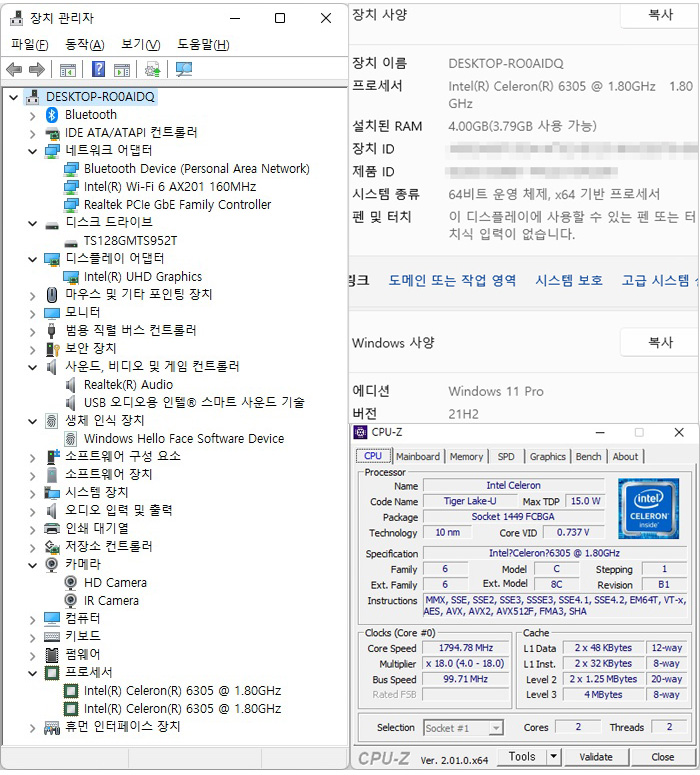Click the Bluetooth category icon in device tree
The width and height of the screenshot is (700, 775).
pos(52,115)
